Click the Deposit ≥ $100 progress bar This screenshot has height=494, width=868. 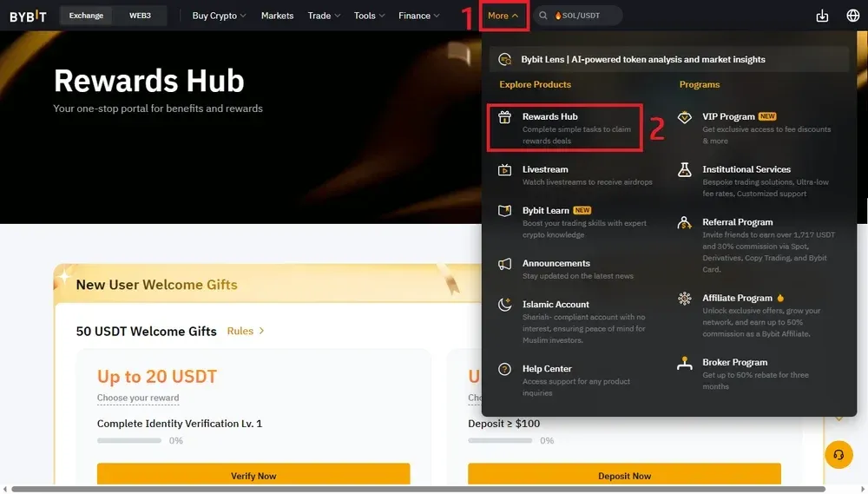tap(500, 441)
